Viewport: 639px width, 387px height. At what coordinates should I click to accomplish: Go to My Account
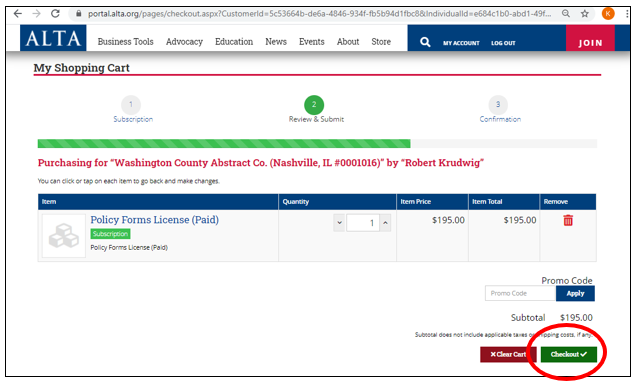(x=461, y=43)
